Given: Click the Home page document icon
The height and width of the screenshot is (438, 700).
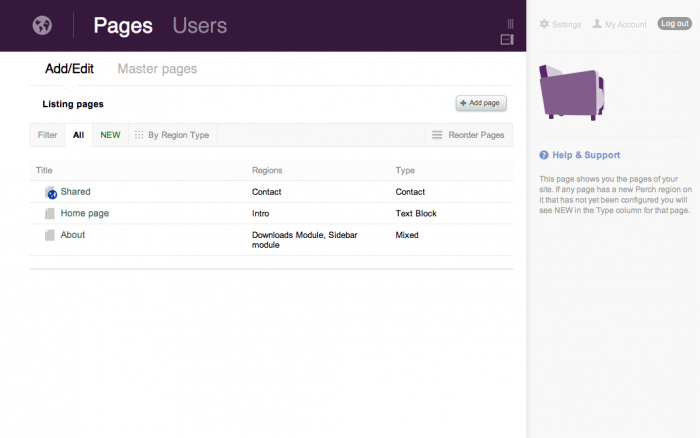Looking at the screenshot, I should click(50, 213).
